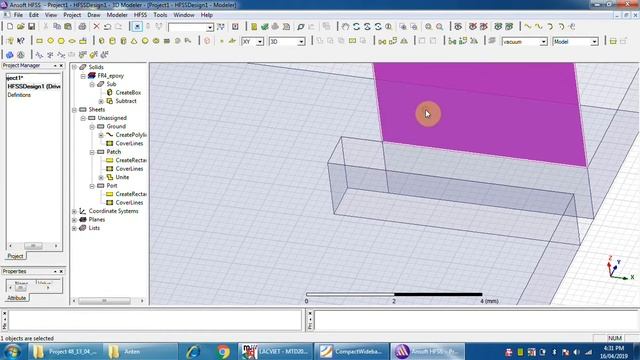
Task: Expand the Unite operation node
Action: tap(101, 178)
